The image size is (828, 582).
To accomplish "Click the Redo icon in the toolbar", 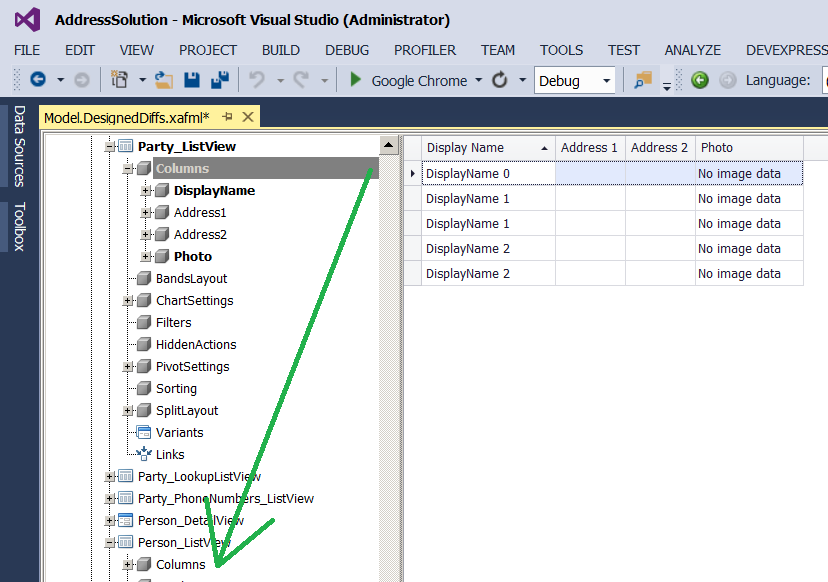I will pyautogui.click(x=300, y=80).
